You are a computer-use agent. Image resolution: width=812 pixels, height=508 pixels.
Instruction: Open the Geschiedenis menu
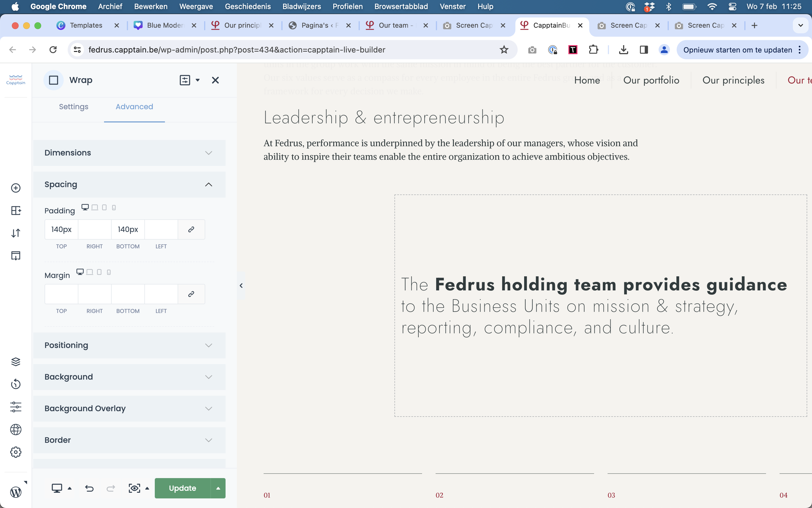click(x=248, y=7)
